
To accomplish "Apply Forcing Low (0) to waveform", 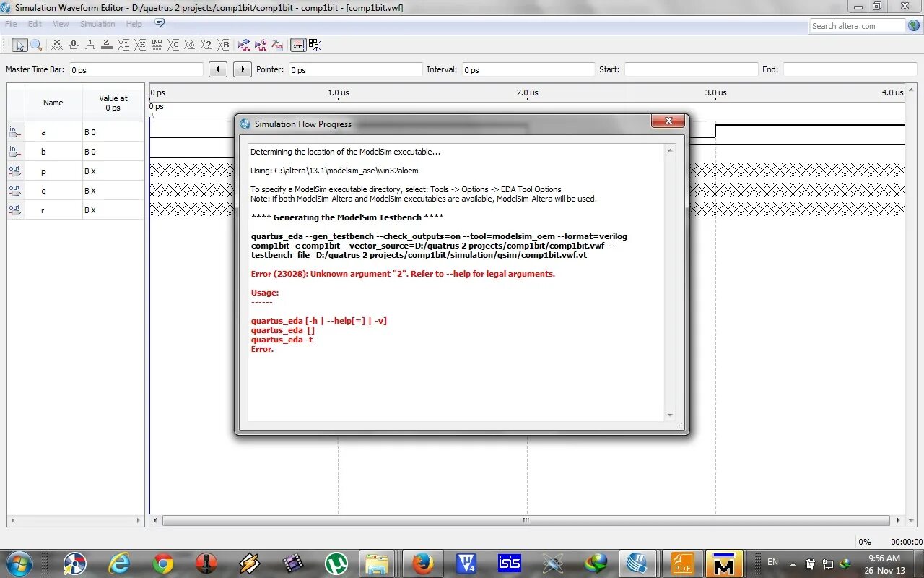I will coord(74,45).
